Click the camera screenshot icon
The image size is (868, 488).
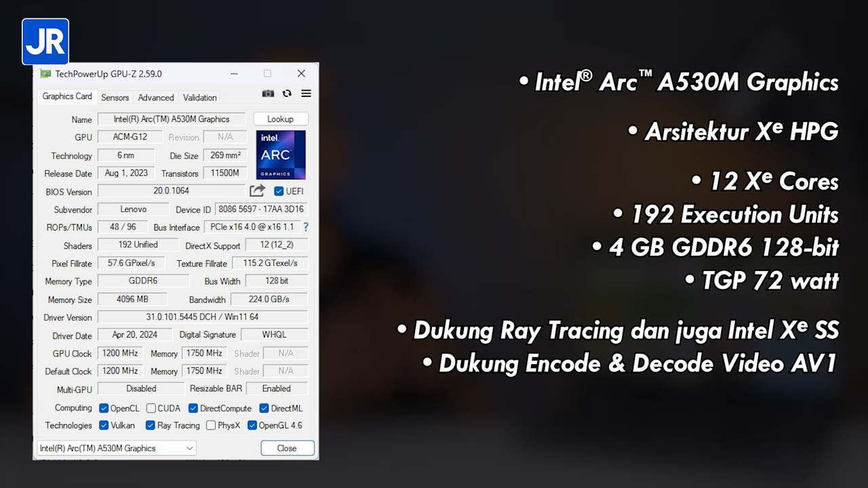pyautogui.click(x=268, y=94)
